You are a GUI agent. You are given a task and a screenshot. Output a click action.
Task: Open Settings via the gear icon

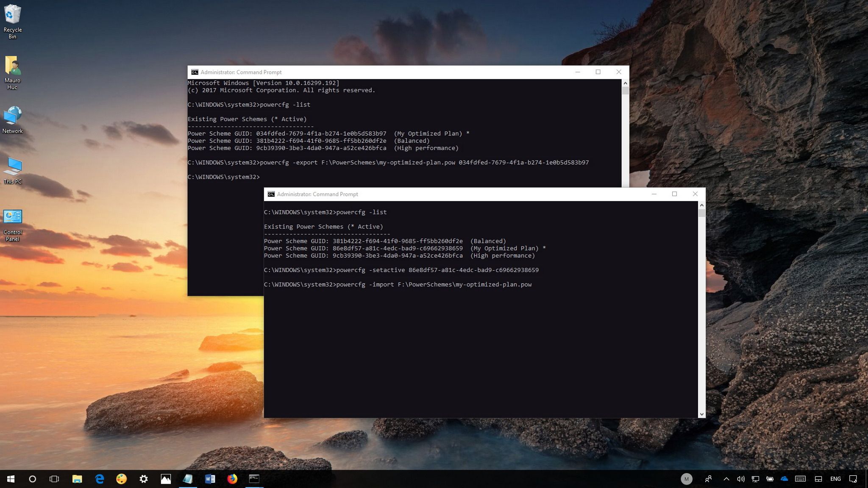click(x=144, y=479)
